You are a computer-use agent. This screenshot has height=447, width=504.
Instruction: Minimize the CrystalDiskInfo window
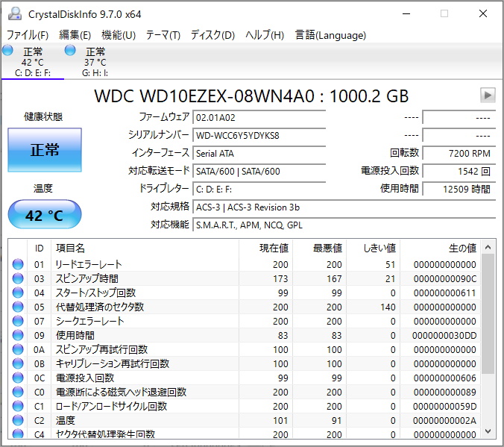[406, 14]
